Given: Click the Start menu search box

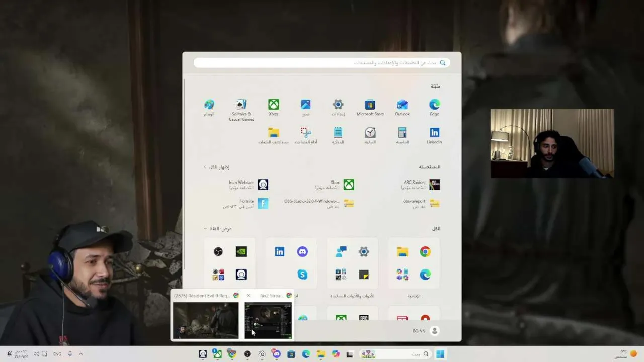Looking at the screenshot, I should pos(322,63).
